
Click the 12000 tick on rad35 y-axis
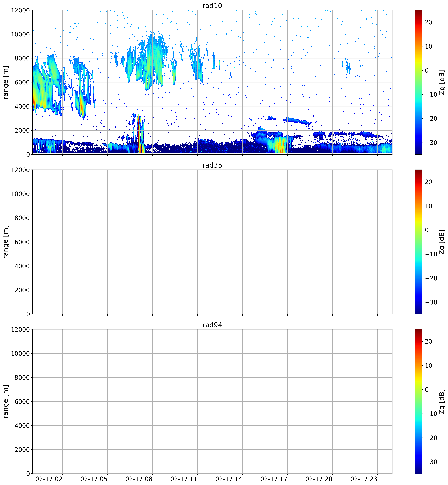pos(20,170)
